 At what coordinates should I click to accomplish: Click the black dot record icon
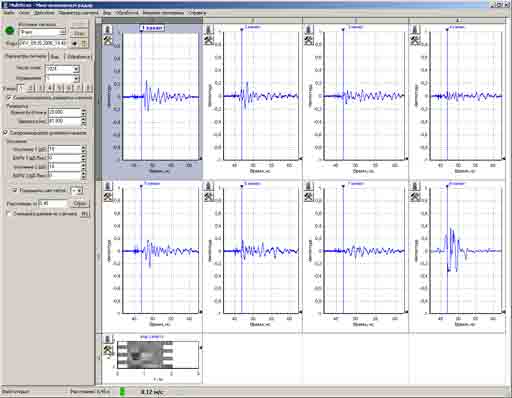pos(75,43)
